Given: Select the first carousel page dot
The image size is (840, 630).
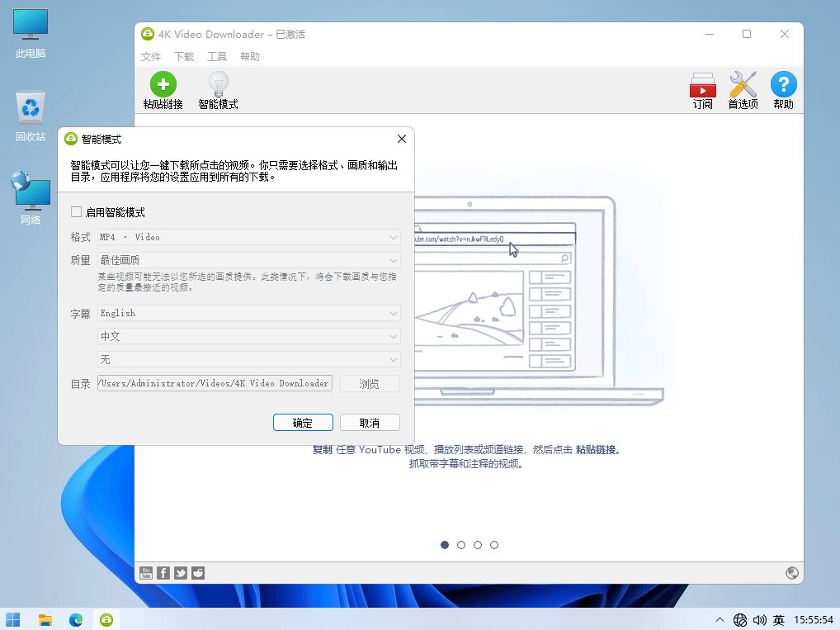Looking at the screenshot, I should (445, 545).
